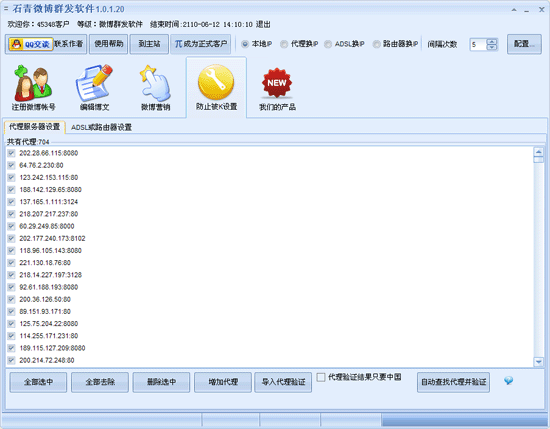This screenshot has height=429, width=550.
Task: Select the ADSL换IP radio option
Action: 328,44
